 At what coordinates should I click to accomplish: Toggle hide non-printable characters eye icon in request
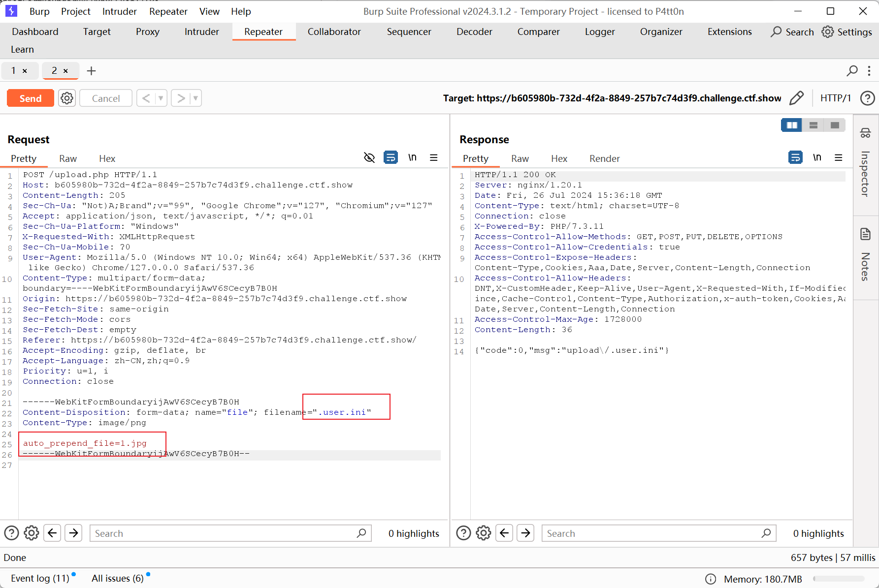369,157
